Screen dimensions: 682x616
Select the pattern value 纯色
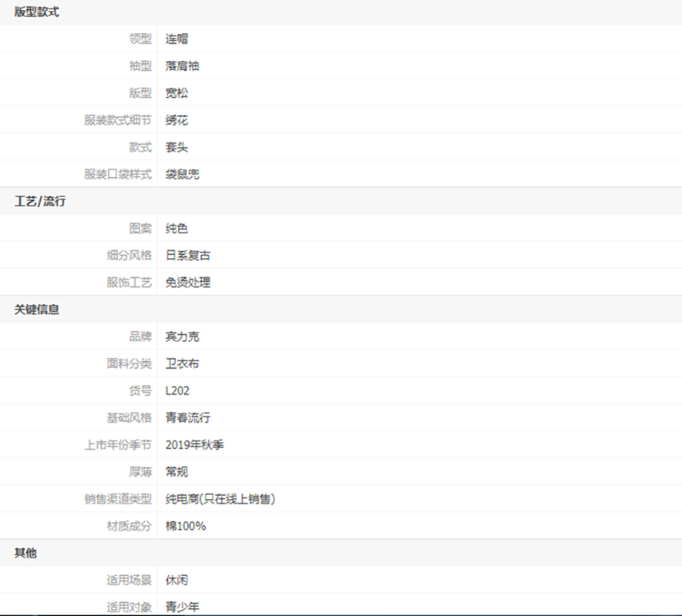pyautogui.click(x=176, y=229)
